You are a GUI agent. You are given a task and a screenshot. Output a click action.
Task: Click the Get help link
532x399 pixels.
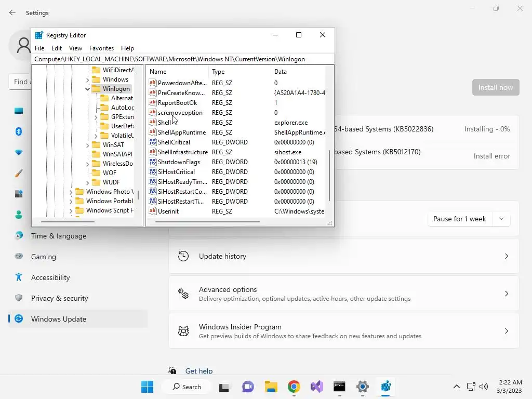point(199,371)
